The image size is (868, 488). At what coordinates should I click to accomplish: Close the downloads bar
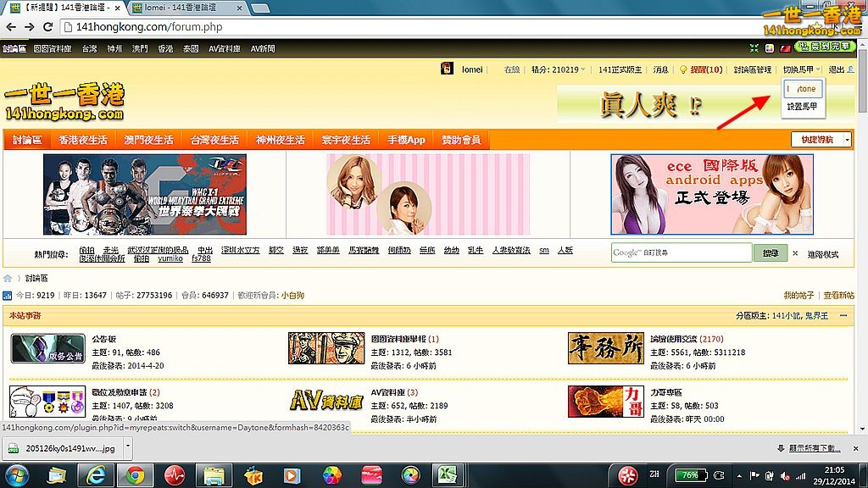click(x=856, y=448)
